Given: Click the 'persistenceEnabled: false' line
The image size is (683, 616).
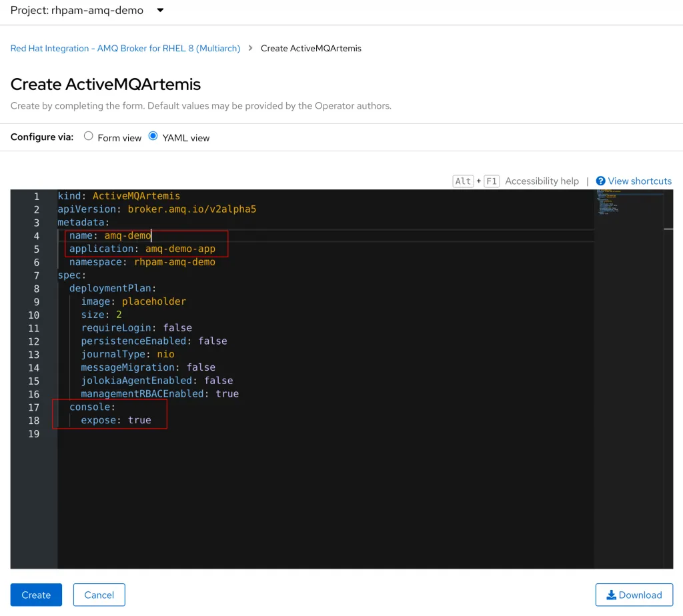Looking at the screenshot, I should pos(154,341).
